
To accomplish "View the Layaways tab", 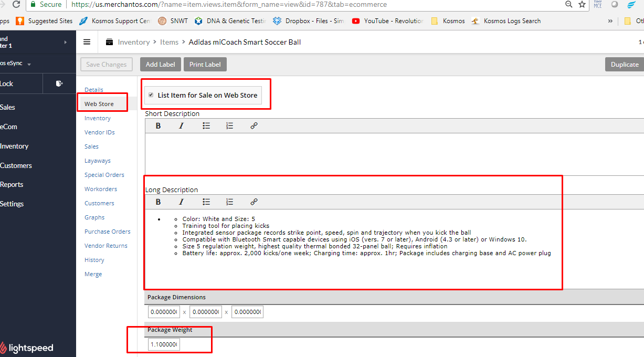I will (98, 161).
